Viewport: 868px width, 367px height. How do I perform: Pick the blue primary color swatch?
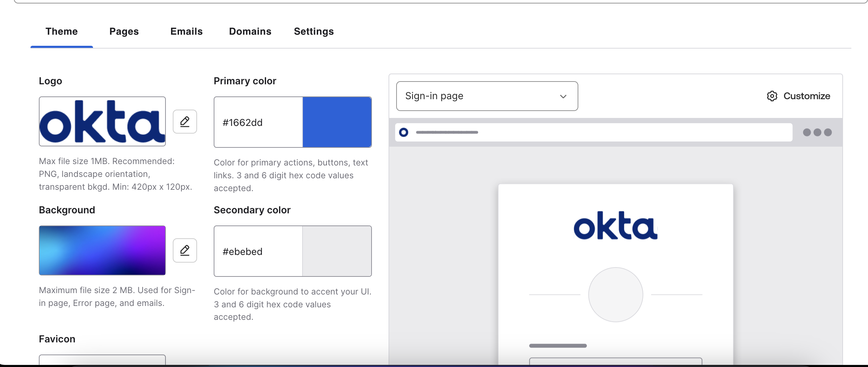click(x=337, y=122)
